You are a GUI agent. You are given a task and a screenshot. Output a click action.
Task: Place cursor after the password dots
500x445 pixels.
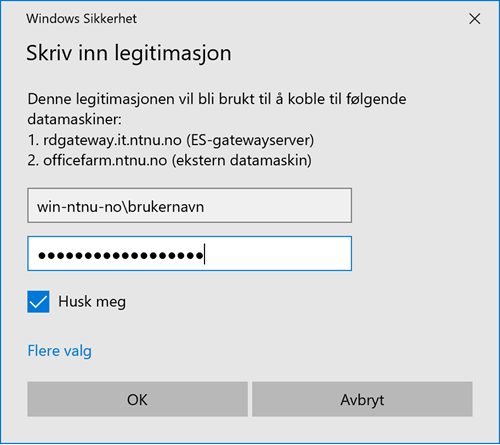(205, 254)
